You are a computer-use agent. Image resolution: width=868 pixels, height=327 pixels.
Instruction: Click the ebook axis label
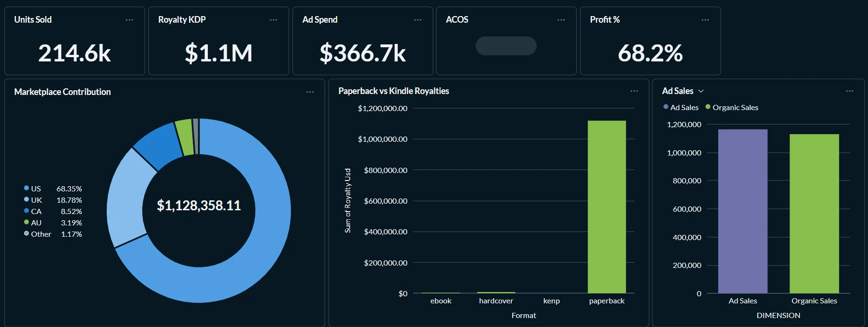(x=441, y=301)
